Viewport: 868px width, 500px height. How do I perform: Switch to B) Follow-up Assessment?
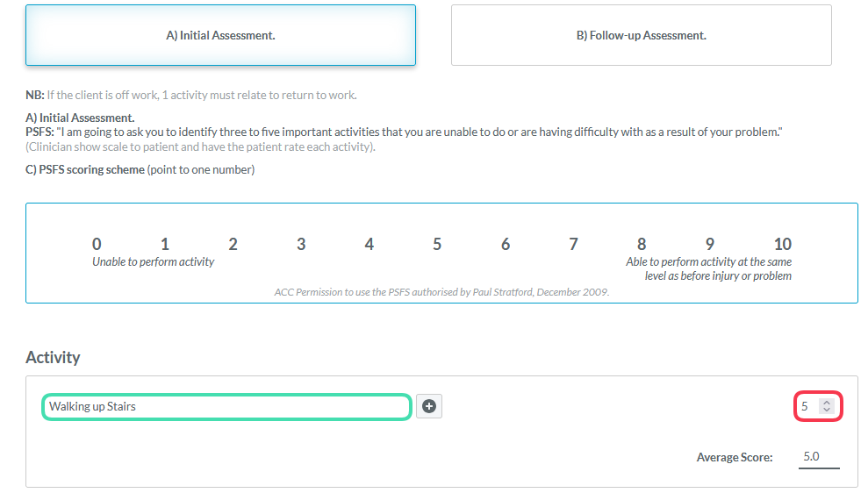(641, 35)
